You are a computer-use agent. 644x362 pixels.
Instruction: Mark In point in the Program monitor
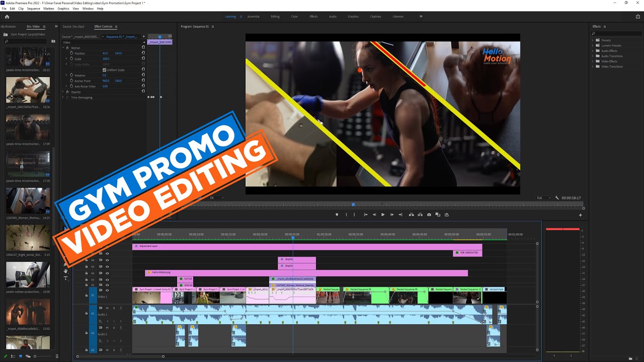pyautogui.click(x=346, y=215)
